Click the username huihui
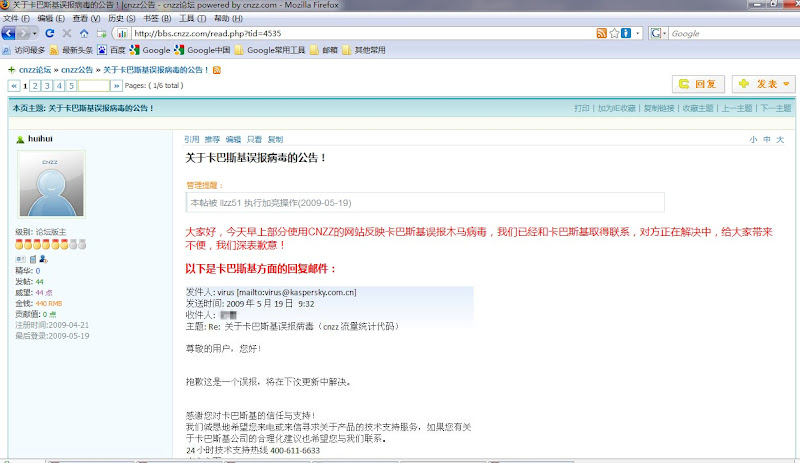Screen dimensions: 800x463 click(x=40, y=139)
